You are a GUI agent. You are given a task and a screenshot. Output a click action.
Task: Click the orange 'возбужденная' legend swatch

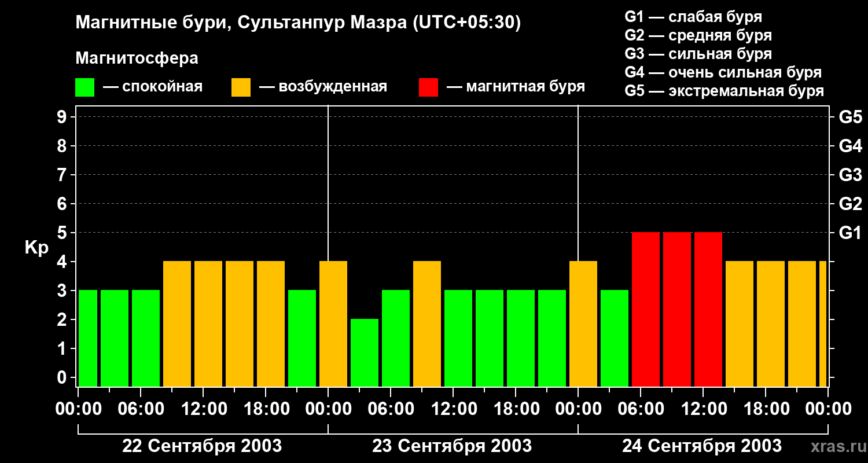[241, 87]
